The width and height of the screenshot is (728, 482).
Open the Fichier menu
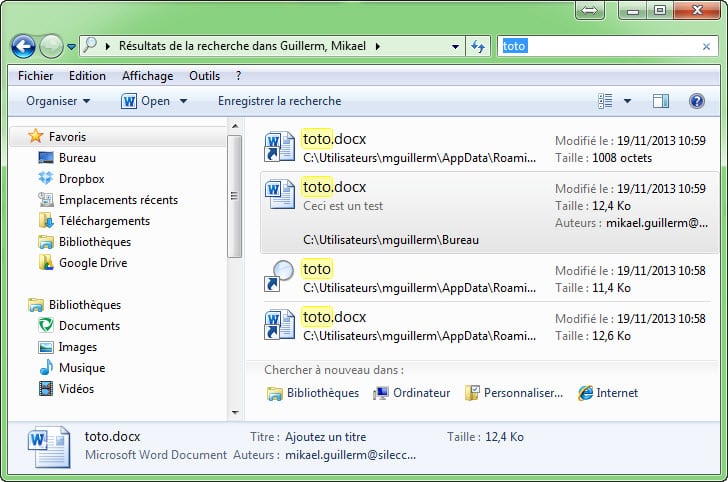point(35,76)
